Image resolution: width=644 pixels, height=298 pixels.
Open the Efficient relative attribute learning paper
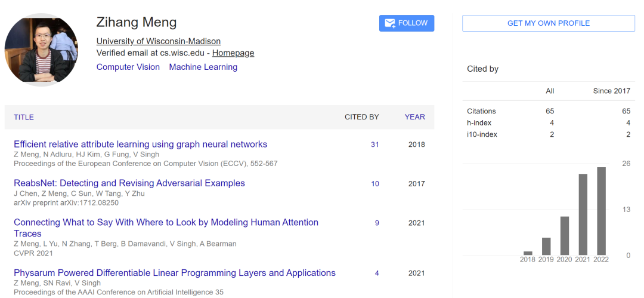click(x=140, y=144)
